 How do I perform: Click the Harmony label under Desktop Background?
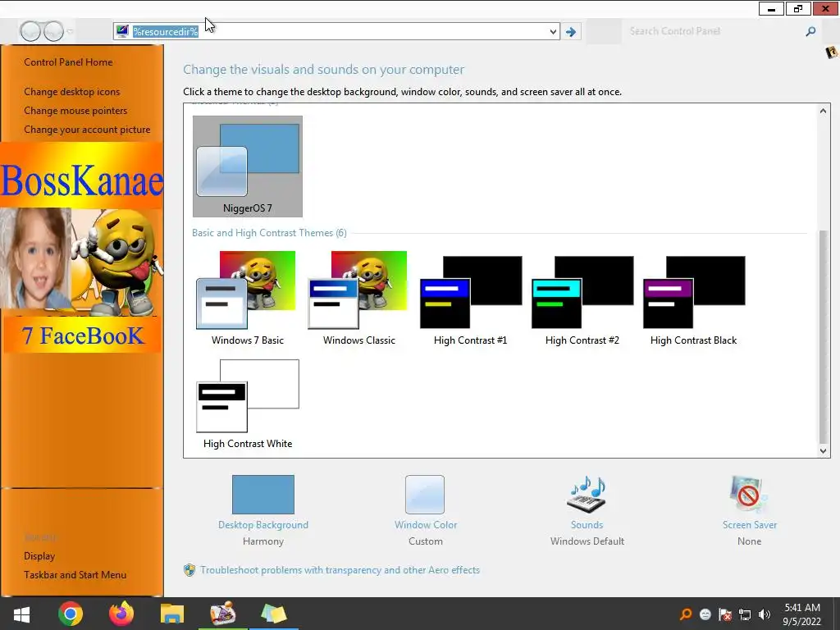263,541
